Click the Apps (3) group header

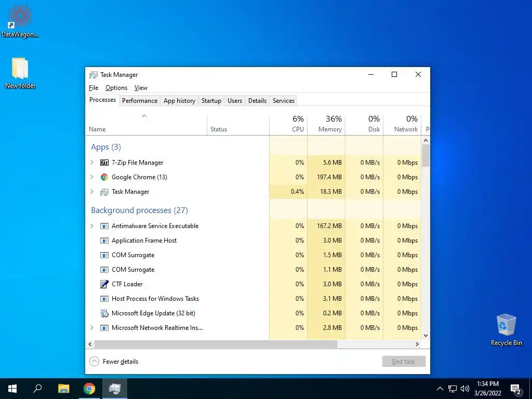(106, 147)
